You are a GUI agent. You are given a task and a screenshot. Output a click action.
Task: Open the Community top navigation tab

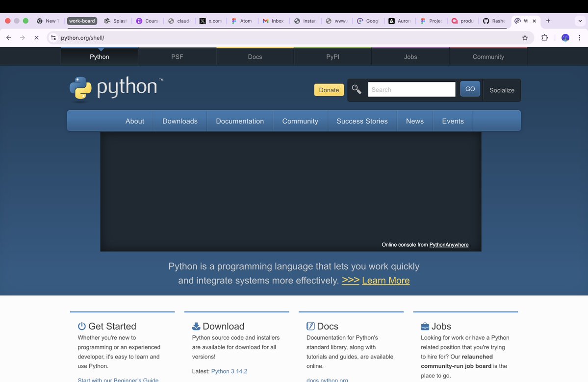coord(488,56)
